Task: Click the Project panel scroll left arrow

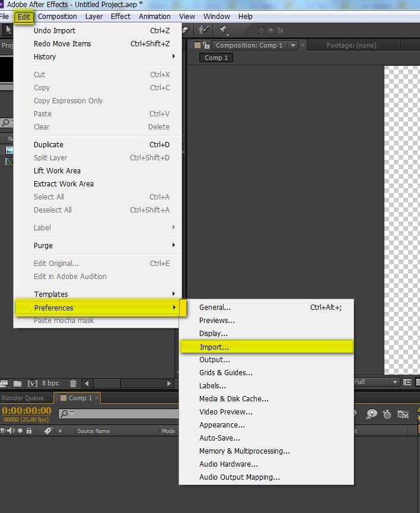Action: point(87,383)
